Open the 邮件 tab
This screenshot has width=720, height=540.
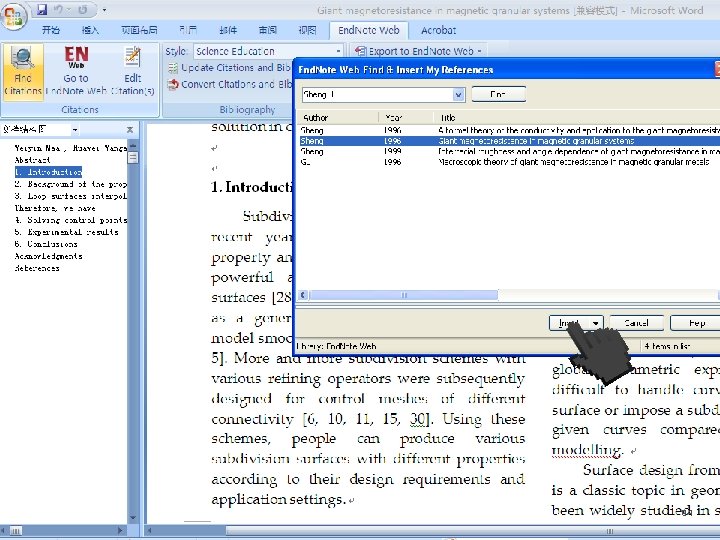point(228,30)
